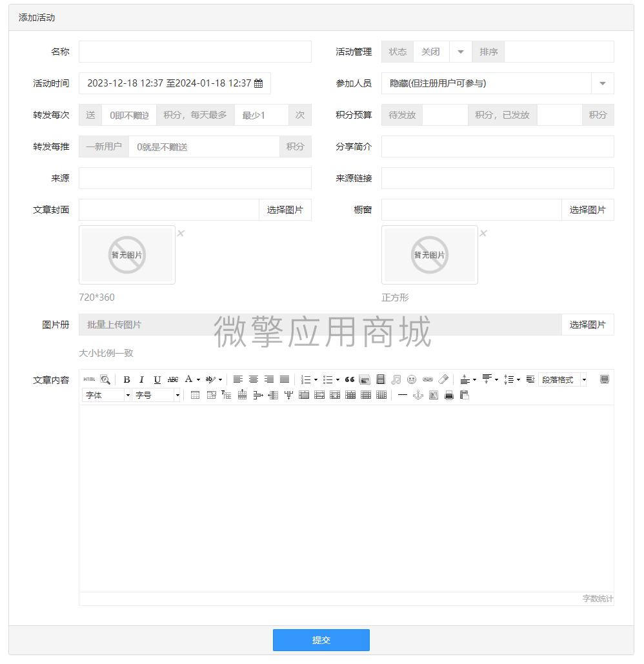Screen dimensions: 644x664
Task: Click the font color A icon
Action: pyautogui.click(x=189, y=379)
